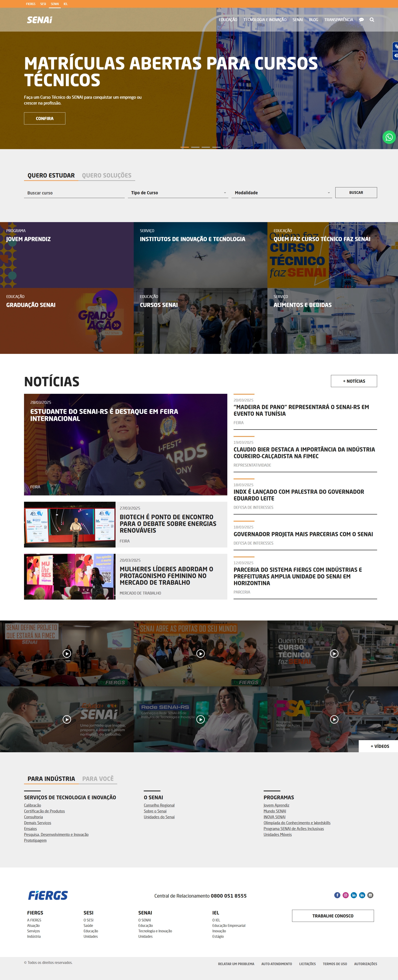Select FIERGS in the top orange bar
Viewport: 398px width, 980px height.
pyautogui.click(x=31, y=4)
